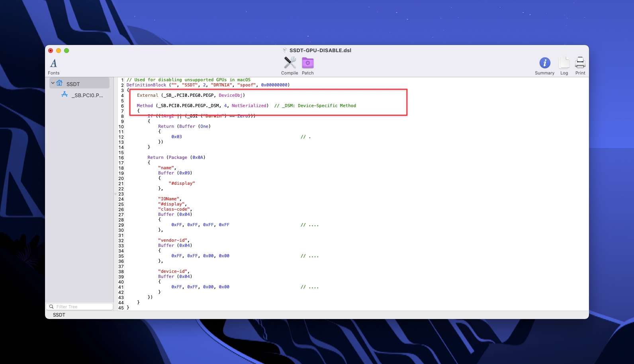Print the DSL document
Screen dimensions: 634x364
coord(580,66)
